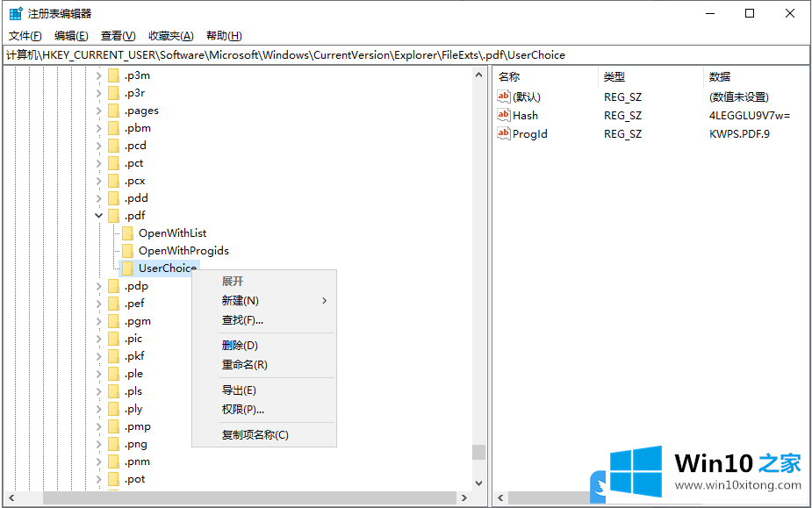Open the 查看(V) menu
Screen dimensions: 812x508
[x=119, y=36]
